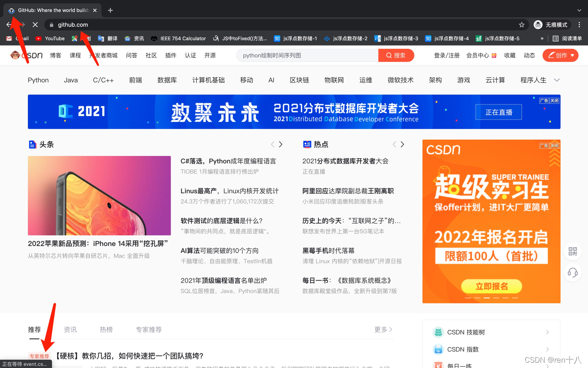Close the GitHub tab
The height and width of the screenshot is (368, 588).
pyautogui.click(x=95, y=10)
